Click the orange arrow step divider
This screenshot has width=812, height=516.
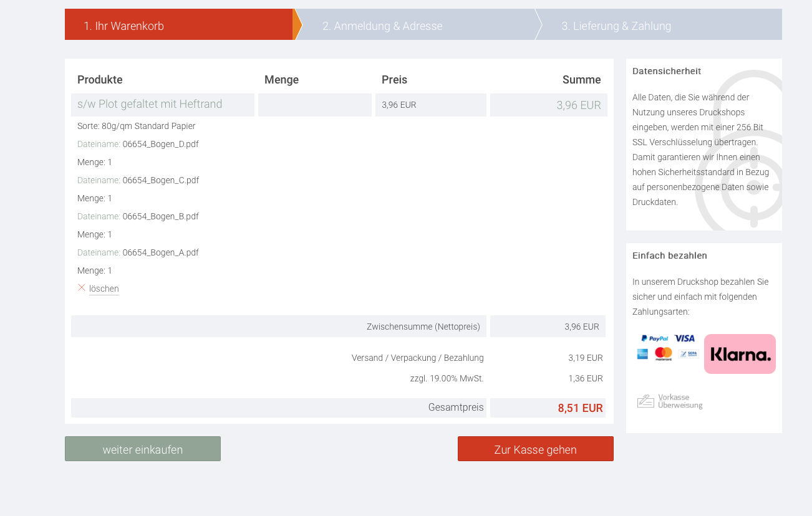[297, 24]
